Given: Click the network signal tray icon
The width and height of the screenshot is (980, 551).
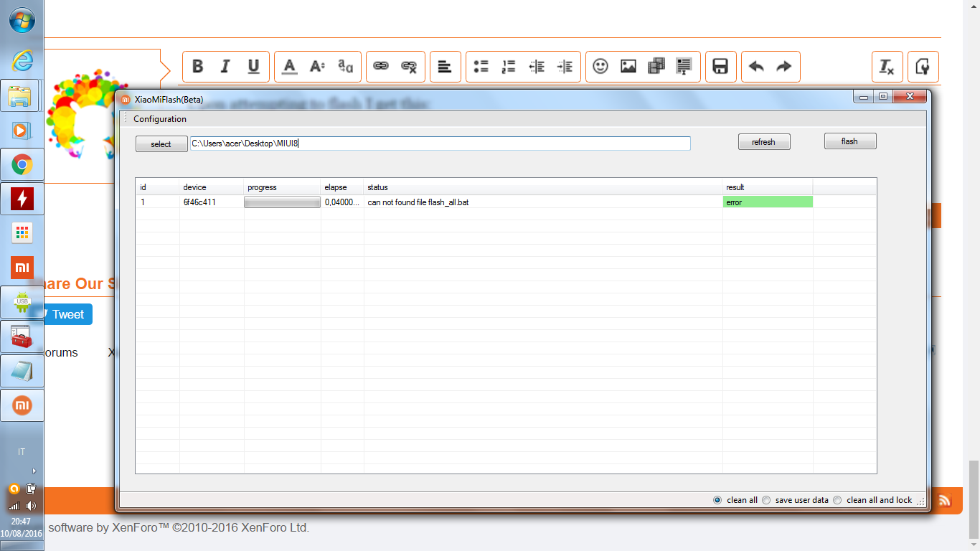Looking at the screenshot, I should coord(14,506).
